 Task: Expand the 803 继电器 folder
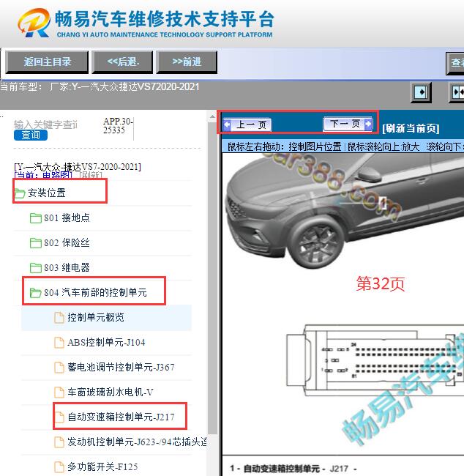coord(67,267)
